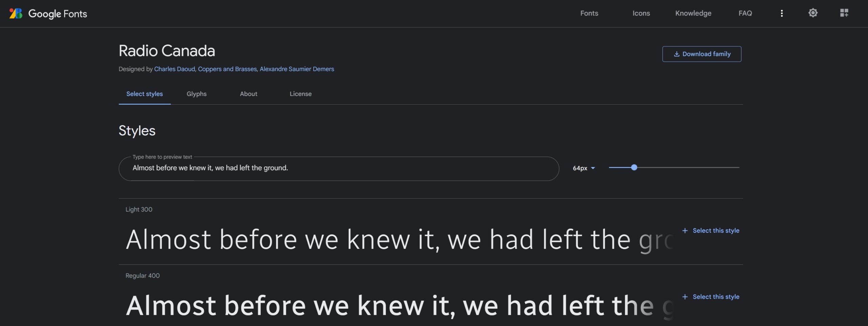Switch to the License tab

(x=300, y=94)
